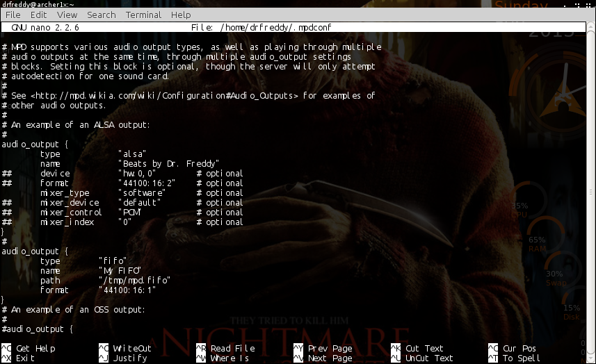Click the mixer_index "0" value
Screen dimensions: 596x364
pyautogui.click(x=125, y=222)
